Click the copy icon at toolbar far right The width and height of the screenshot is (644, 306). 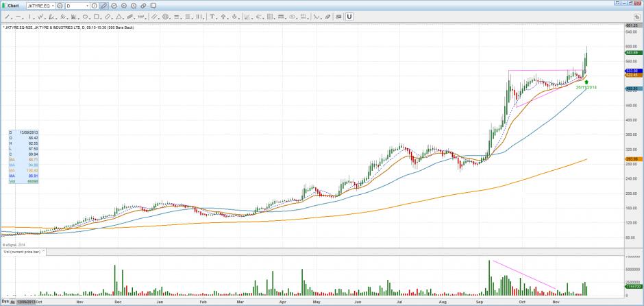coord(636,17)
